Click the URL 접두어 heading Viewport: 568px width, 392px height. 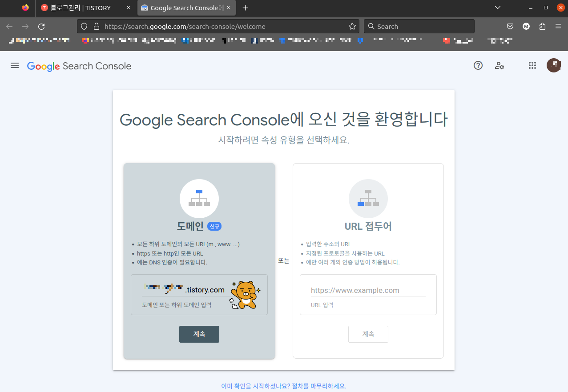coord(368,226)
